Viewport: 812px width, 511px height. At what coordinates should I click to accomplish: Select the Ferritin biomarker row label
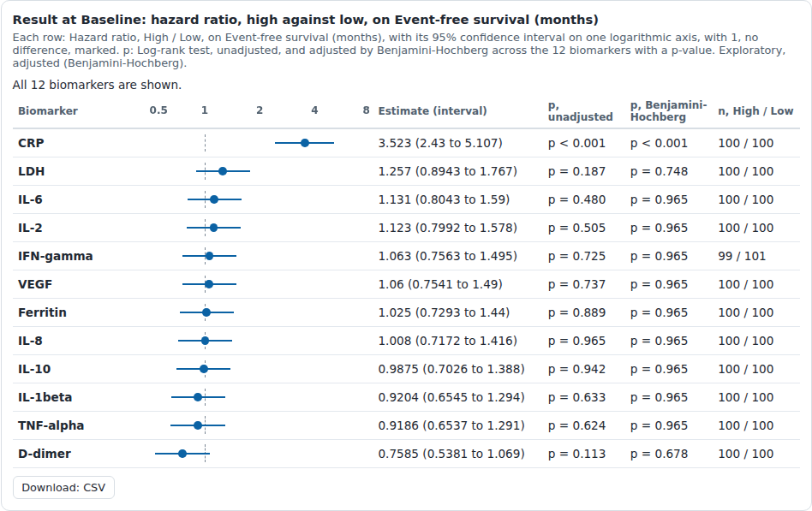pyautogui.click(x=42, y=312)
